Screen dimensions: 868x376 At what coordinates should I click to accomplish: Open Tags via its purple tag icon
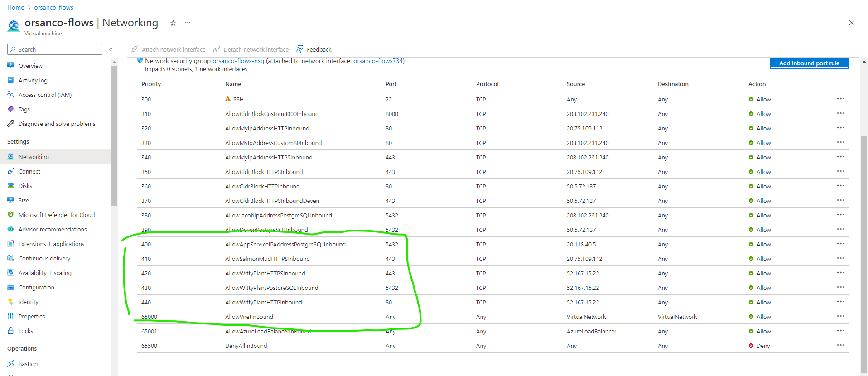pyautogui.click(x=11, y=109)
